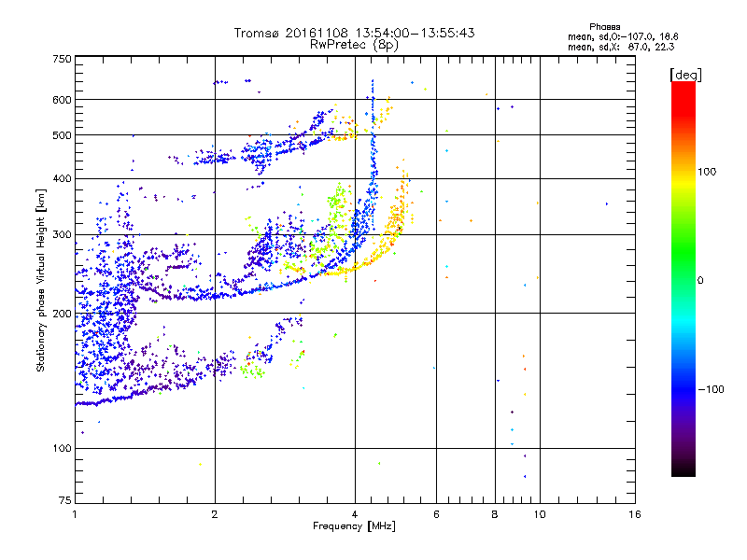Image resolution: width=747 pixels, height=560 pixels.
Task: Click the x-axis tick label '16'
Action: click(635, 514)
